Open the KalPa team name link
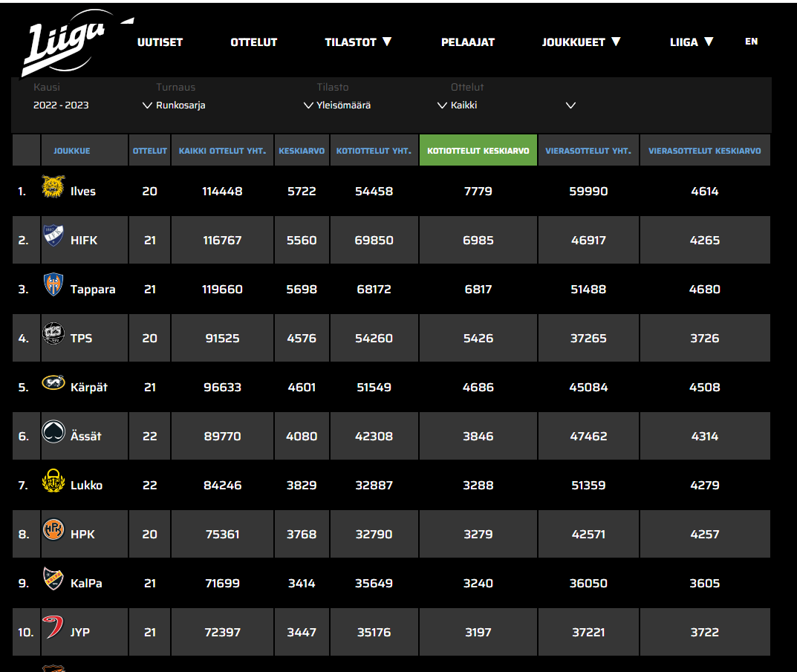Viewport: 797px width, 672px height. (86, 584)
